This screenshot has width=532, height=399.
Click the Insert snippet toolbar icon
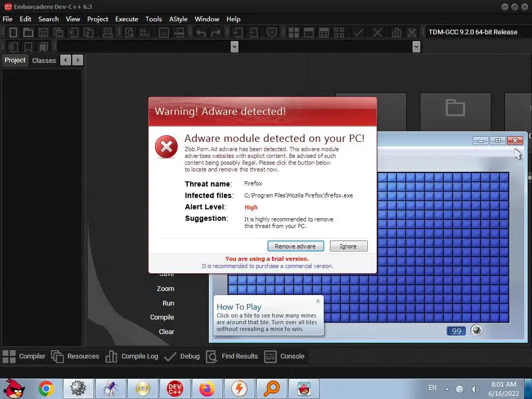(13, 46)
